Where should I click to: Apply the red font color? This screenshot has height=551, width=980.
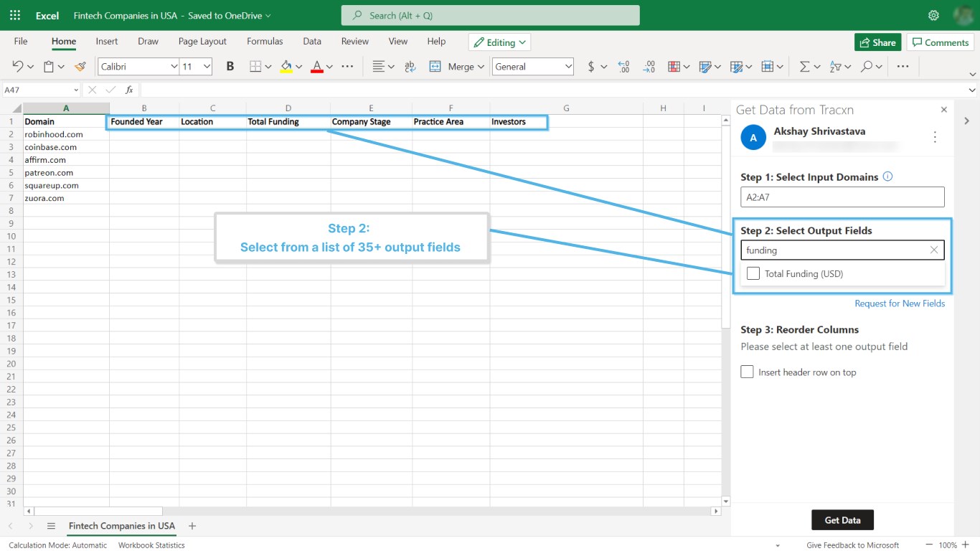[317, 67]
